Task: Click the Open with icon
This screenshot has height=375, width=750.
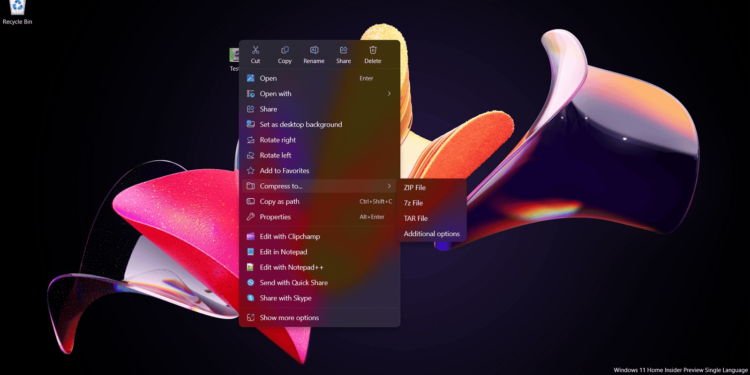Action: click(x=251, y=94)
